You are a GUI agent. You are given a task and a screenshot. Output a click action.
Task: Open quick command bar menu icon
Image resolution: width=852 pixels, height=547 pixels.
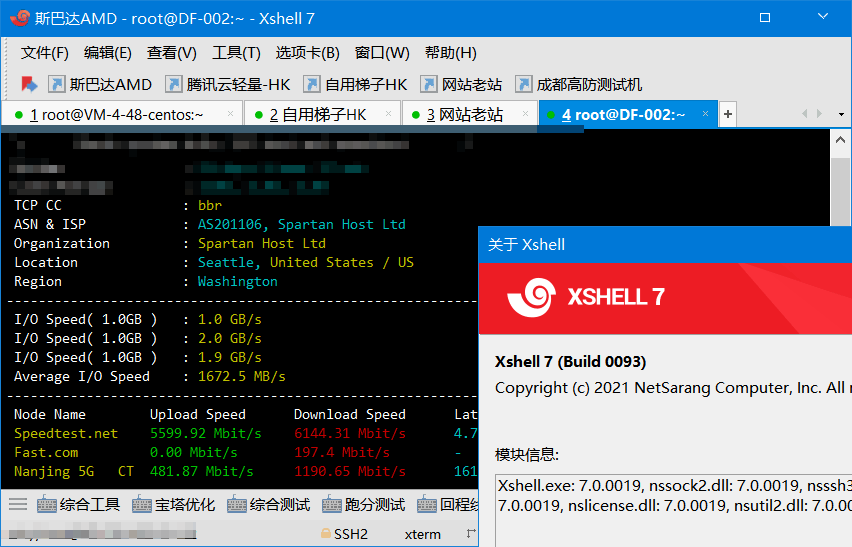pos(18,505)
